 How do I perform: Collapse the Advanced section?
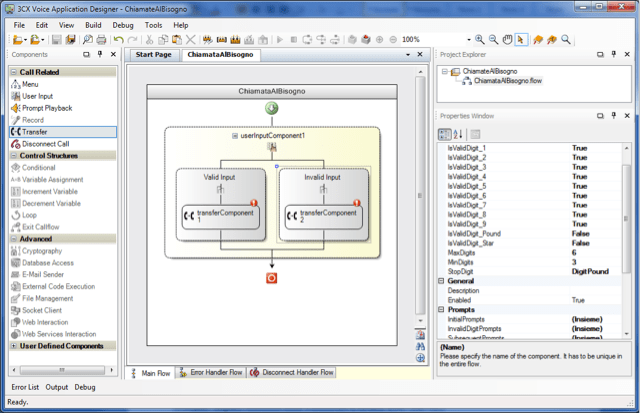click(x=13, y=239)
